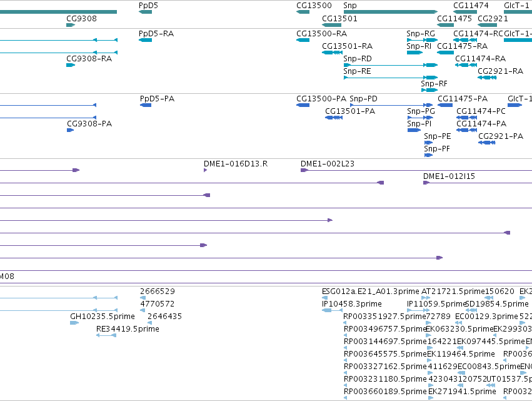Select the PpD5 gene glyph
532x401 pixels.
145,12
